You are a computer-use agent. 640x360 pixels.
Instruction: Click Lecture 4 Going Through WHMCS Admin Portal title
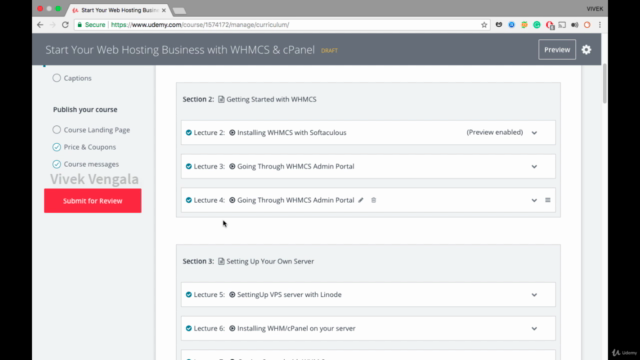[296, 200]
